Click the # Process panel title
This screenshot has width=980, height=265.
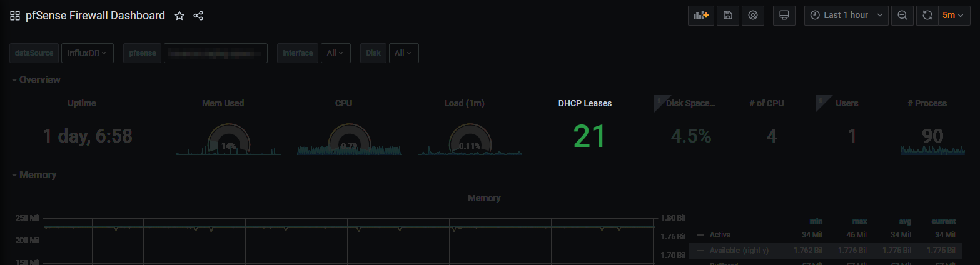tap(927, 103)
